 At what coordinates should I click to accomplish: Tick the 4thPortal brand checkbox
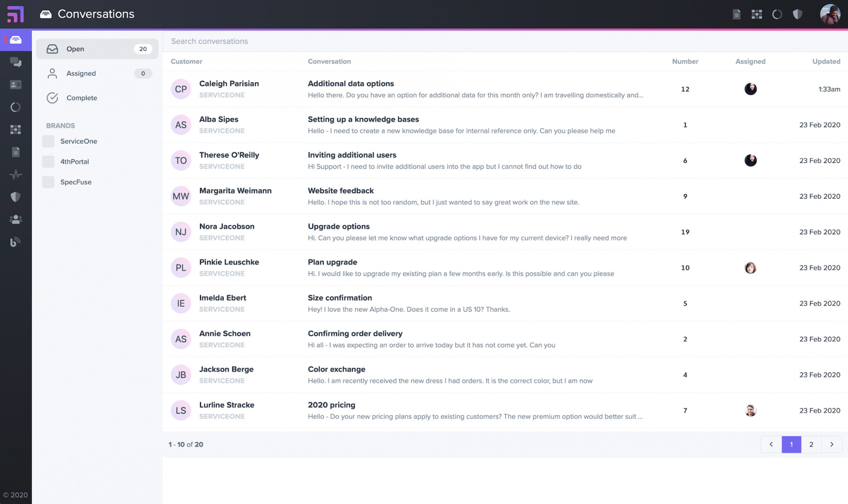pos(48,162)
